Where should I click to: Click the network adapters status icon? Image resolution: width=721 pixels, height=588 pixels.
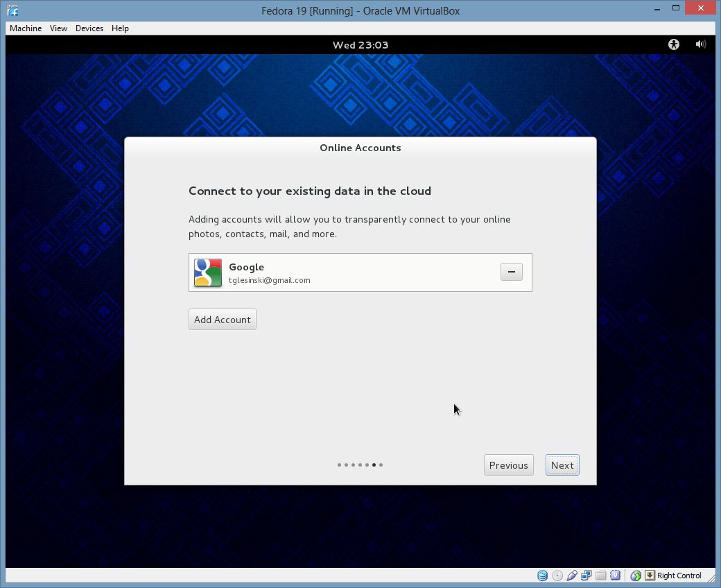click(x=587, y=576)
